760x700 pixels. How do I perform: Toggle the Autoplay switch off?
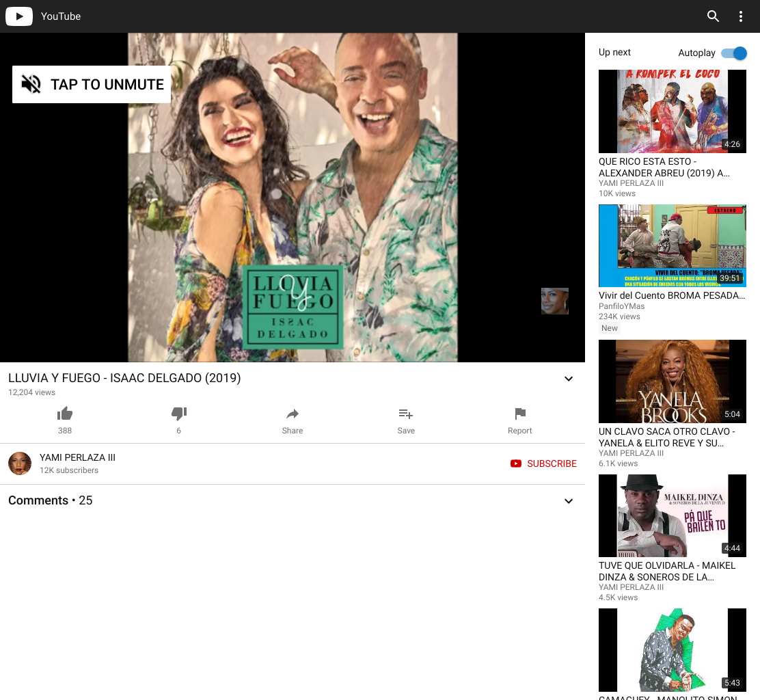[734, 53]
